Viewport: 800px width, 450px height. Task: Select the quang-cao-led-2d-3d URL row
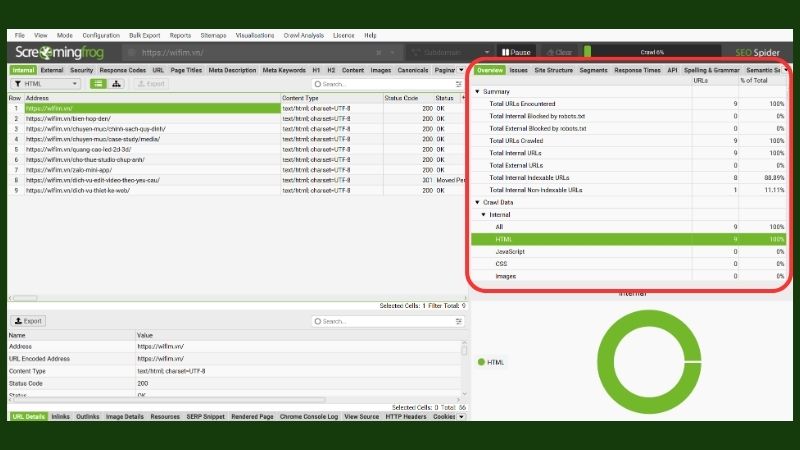[236, 149]
